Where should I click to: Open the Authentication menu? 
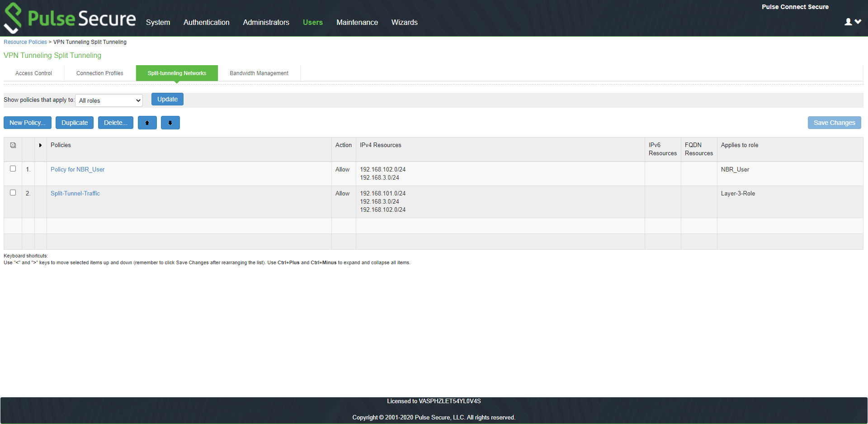[207, 22]
